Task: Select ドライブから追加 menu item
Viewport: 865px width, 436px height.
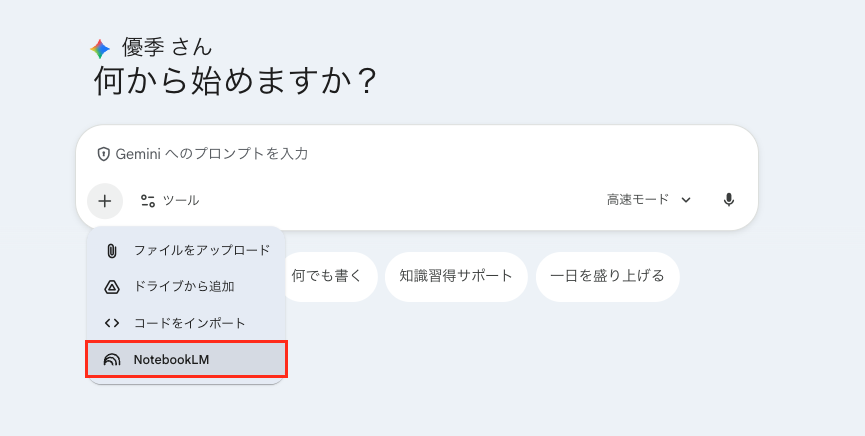Action: 184,287
